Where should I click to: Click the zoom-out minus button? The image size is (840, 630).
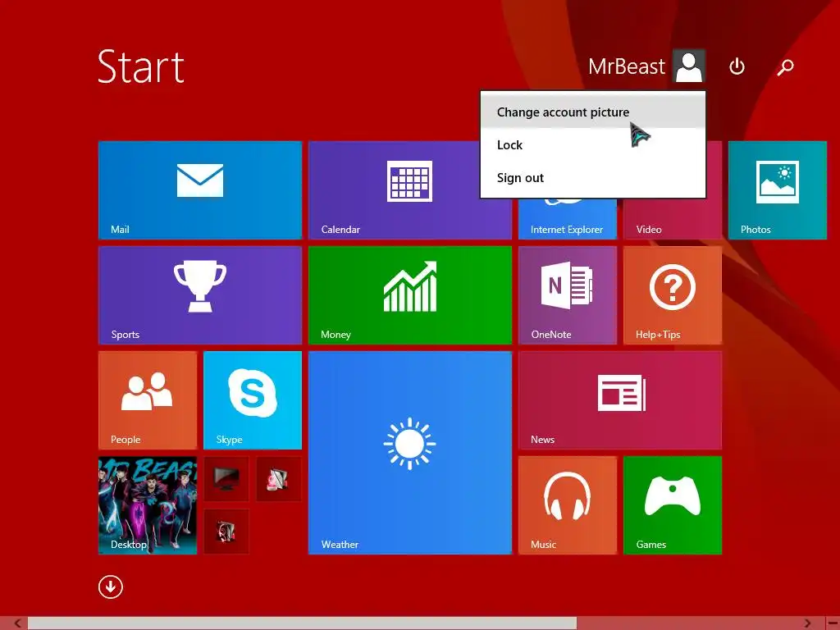(x=833, y=623)
